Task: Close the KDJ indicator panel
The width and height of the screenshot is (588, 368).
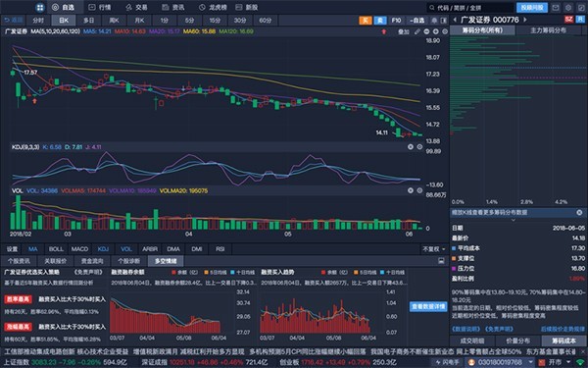Action: [x=411, y=147]
